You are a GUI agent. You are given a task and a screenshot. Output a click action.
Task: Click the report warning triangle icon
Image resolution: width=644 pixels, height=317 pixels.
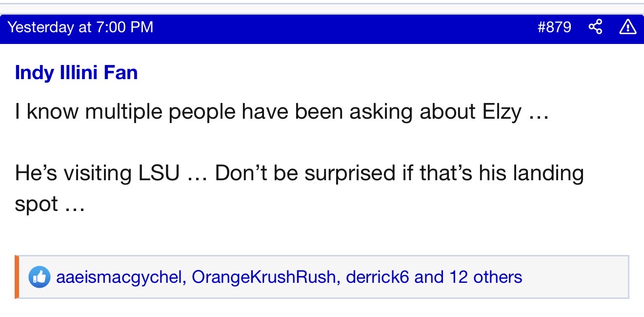627,27
